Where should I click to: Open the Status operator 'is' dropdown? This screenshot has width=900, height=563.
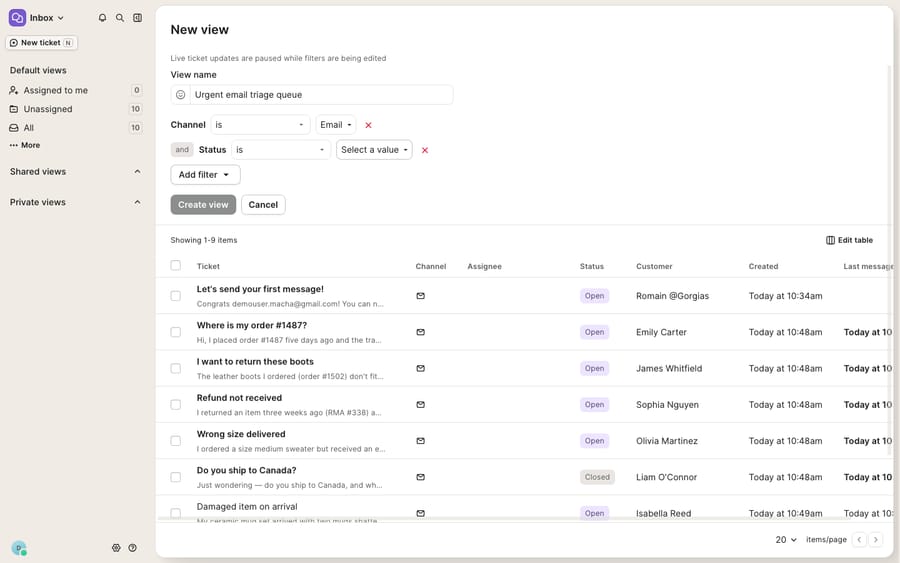pos(281,150)
